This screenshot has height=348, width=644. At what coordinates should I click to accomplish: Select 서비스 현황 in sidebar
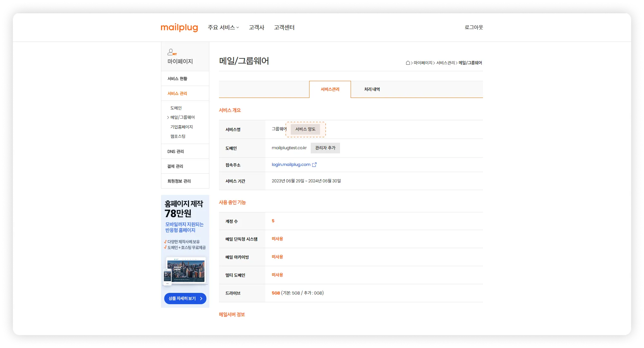(x=177, y=79)
